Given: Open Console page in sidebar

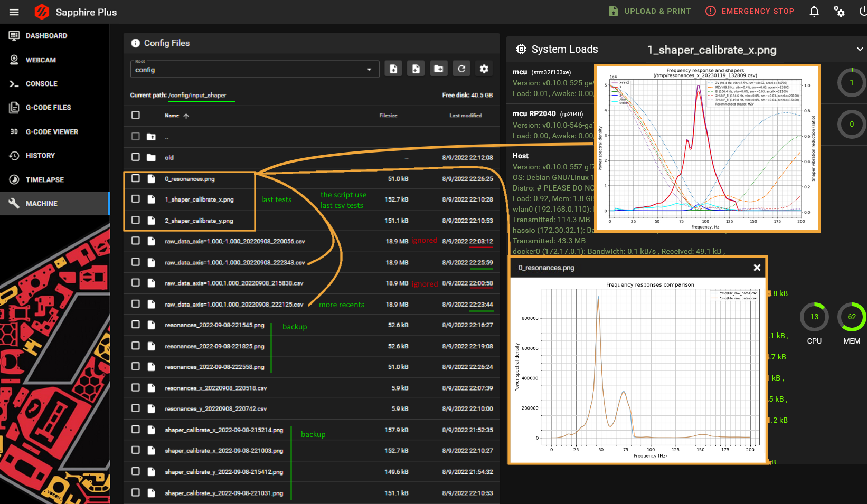Looking at the screenshot, I should click(55, 83).
